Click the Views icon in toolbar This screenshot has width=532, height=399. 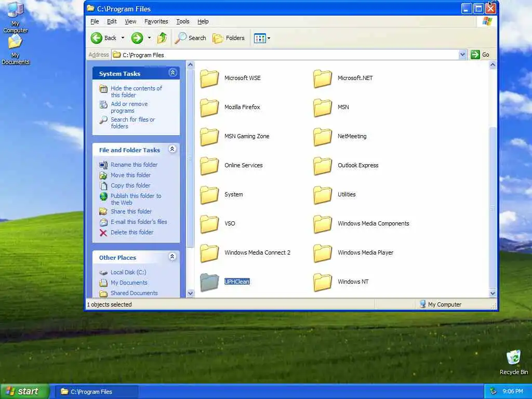(260, 38)
